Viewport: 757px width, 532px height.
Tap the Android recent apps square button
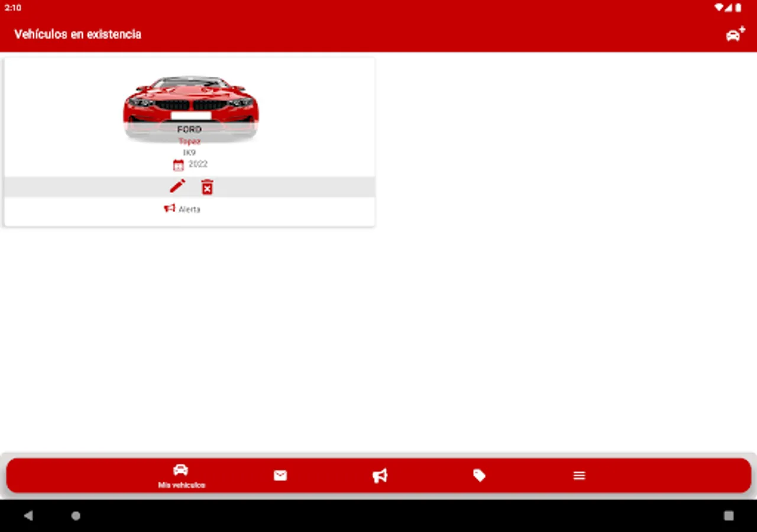pos(729,515)
